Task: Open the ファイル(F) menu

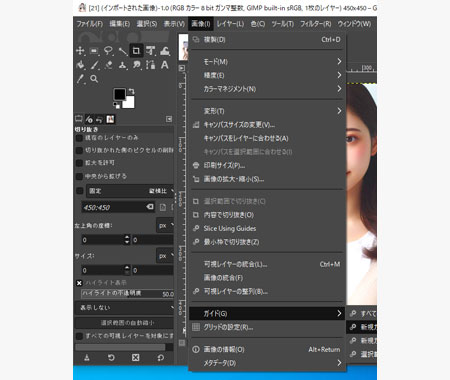Action: (x=90, y=24)
